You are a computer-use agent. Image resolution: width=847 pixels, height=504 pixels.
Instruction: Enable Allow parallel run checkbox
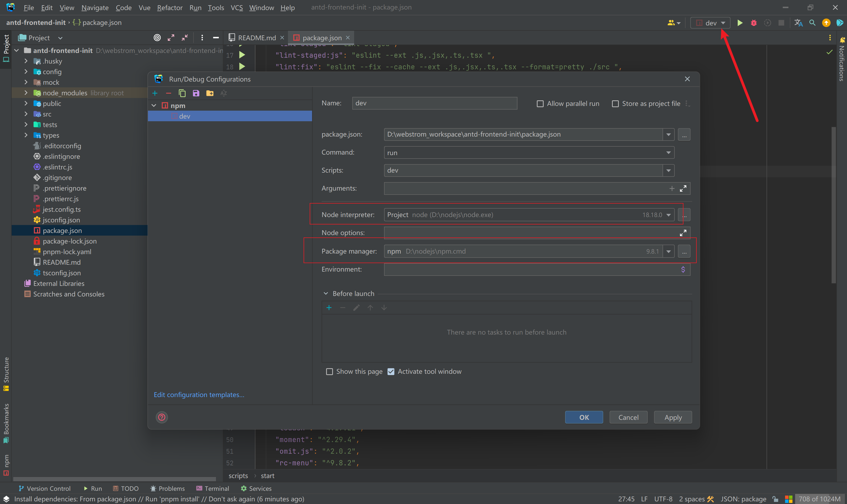click(x=540, y=103)
